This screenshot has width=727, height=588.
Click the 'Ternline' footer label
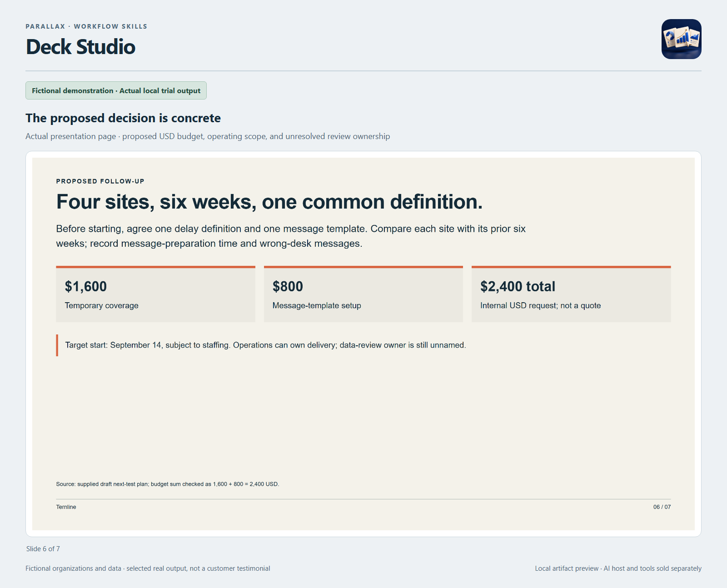pos(66,507)
